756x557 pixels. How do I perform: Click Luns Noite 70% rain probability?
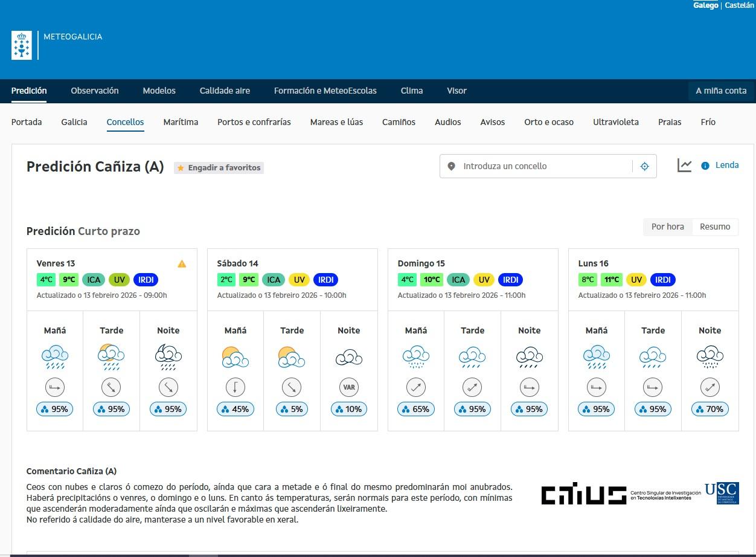710,409
